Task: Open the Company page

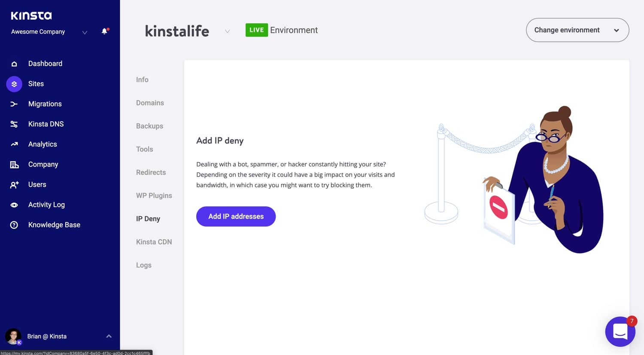Action: 43,164
